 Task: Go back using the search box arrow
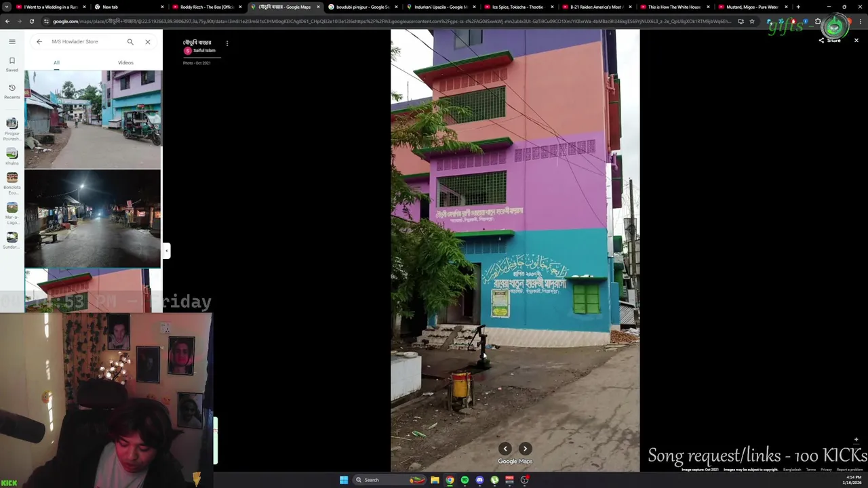39,41
